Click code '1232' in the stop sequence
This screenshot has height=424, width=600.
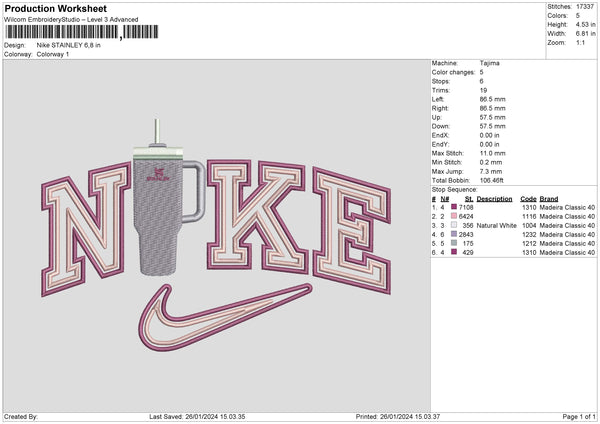[529, 234]
